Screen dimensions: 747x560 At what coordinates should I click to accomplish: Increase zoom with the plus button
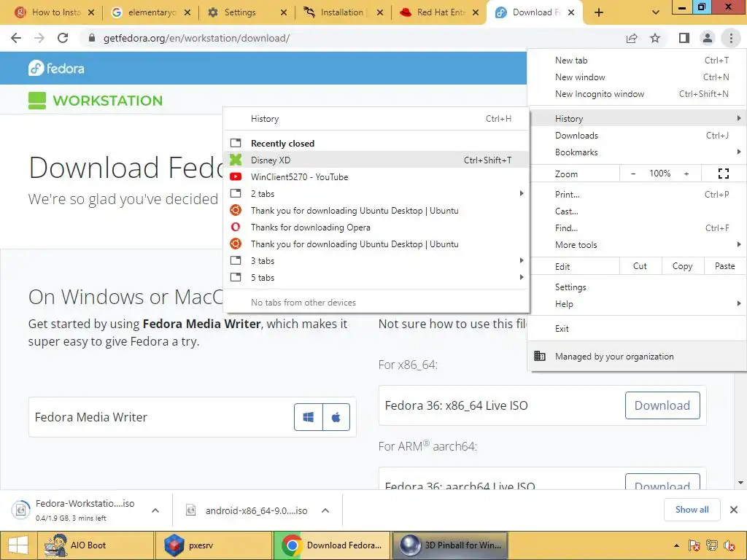point(686,174)
